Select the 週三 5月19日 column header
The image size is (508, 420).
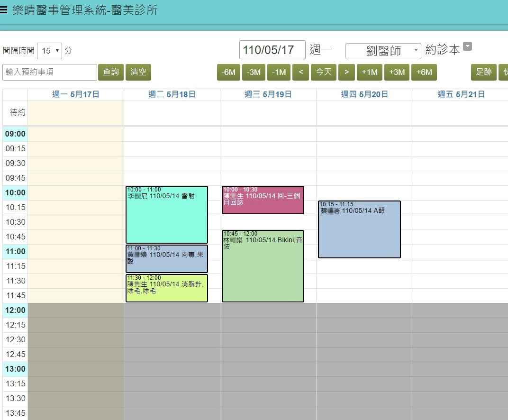pyautogui.click(x=268, y=94)
